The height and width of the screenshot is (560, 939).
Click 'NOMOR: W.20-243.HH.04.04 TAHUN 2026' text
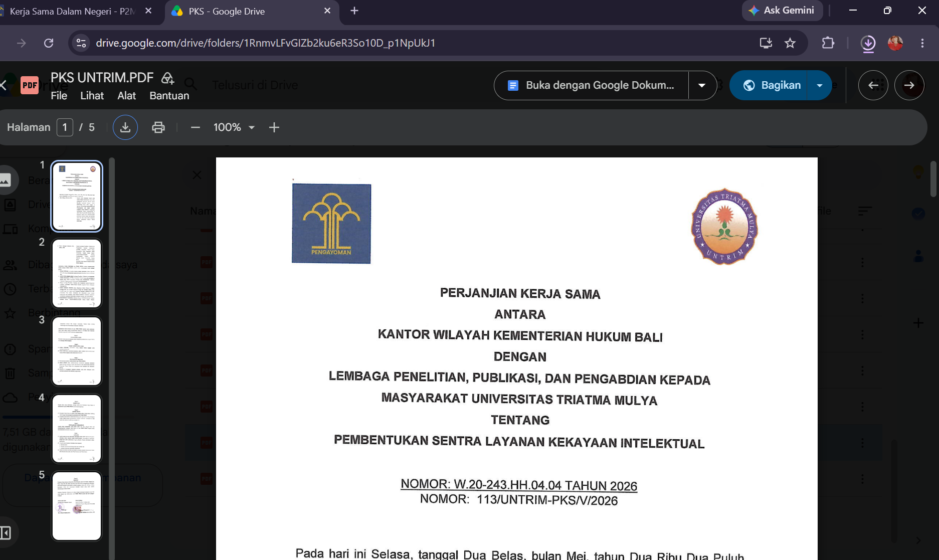519,485
